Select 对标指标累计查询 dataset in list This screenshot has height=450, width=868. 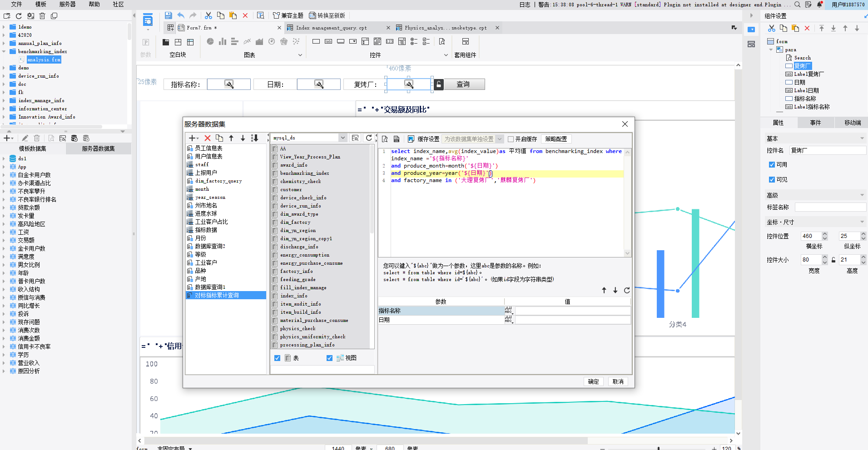[x=226, y=295]
